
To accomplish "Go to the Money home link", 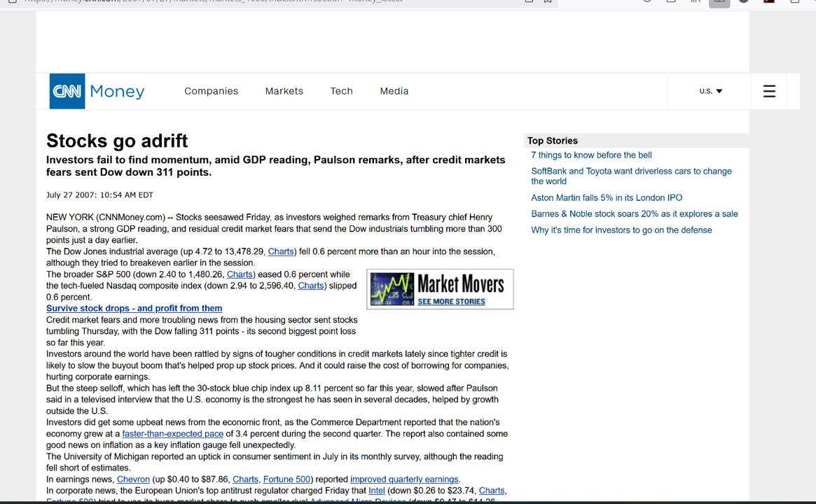I will 117,92.
